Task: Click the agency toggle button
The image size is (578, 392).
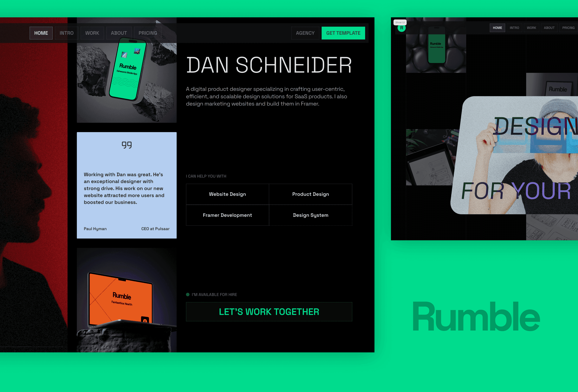Action: [x=305, y=33]
